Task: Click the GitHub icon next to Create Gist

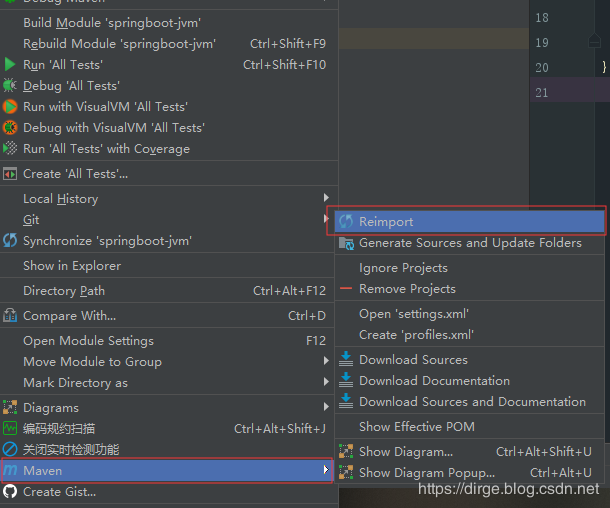Action: point(10,491)
